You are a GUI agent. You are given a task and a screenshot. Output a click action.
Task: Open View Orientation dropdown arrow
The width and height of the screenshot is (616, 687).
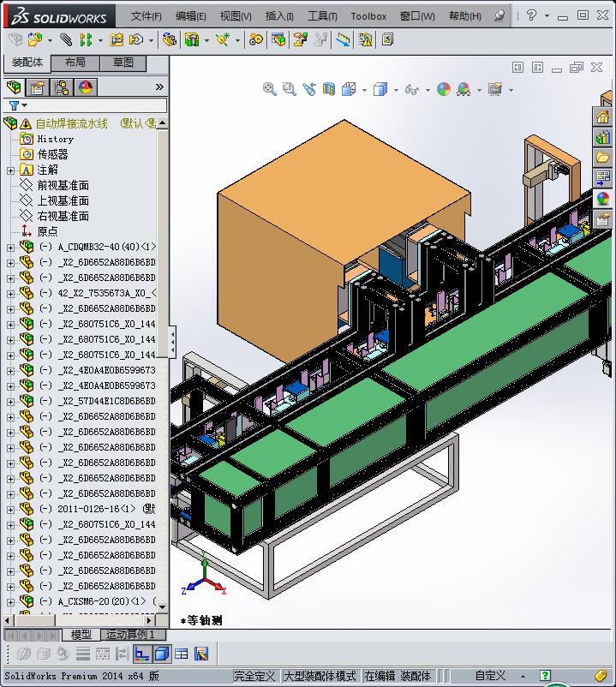click(x=364, y=90)
